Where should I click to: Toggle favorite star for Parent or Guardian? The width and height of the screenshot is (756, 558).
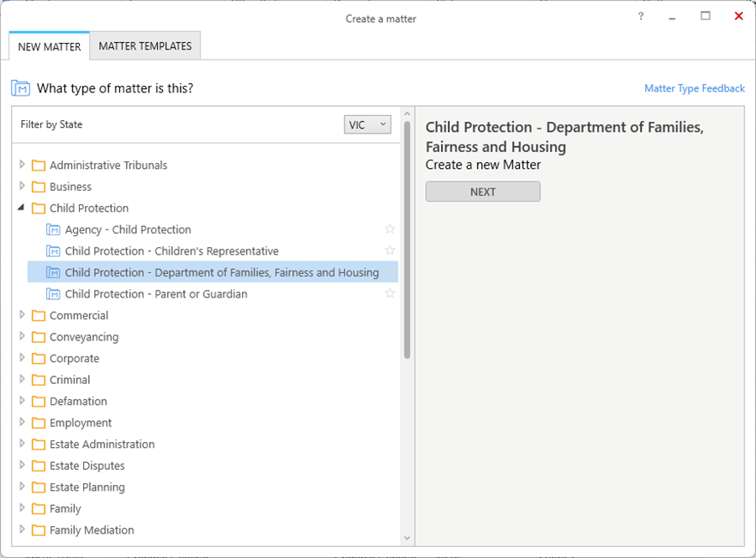[390, 294]
